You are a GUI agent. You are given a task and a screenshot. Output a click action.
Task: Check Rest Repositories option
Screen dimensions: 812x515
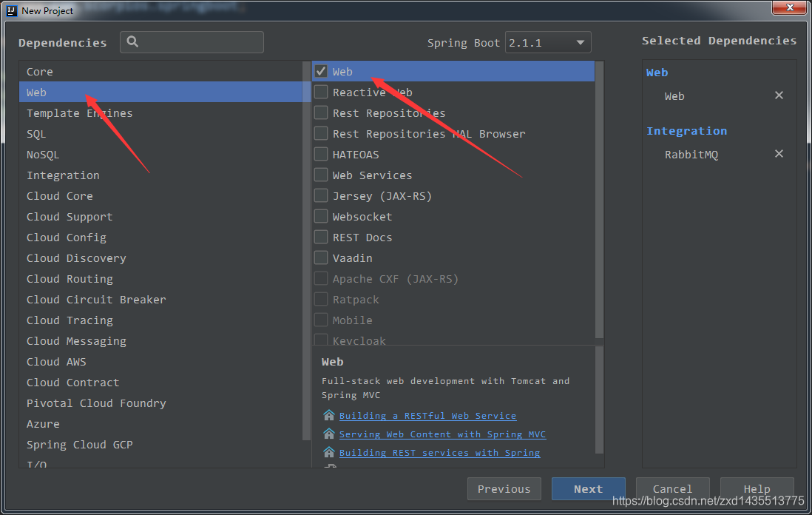[x=321, y=113]
